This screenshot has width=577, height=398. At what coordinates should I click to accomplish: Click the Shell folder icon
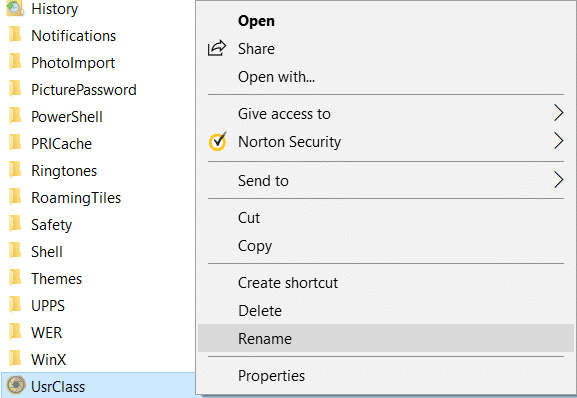click(15, 251)
